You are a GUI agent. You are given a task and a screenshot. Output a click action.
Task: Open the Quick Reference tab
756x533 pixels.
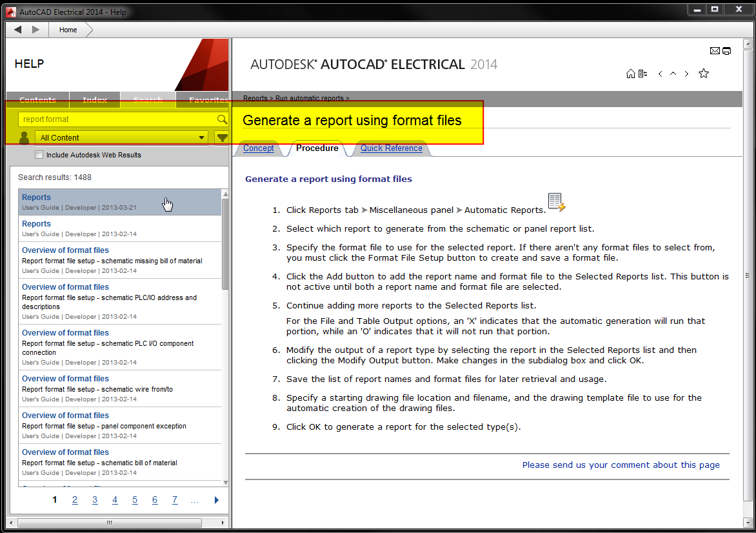(392, 148)
